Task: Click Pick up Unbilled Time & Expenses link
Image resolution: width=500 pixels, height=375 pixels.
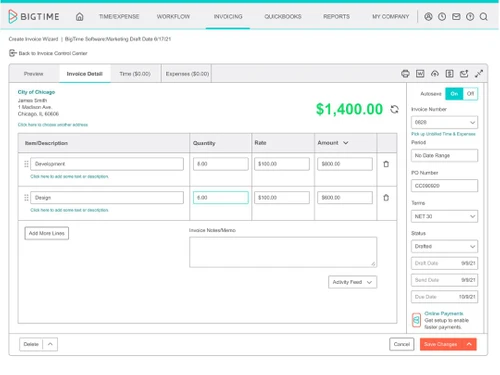Action: pyautogui.click(x=443, y=134)
